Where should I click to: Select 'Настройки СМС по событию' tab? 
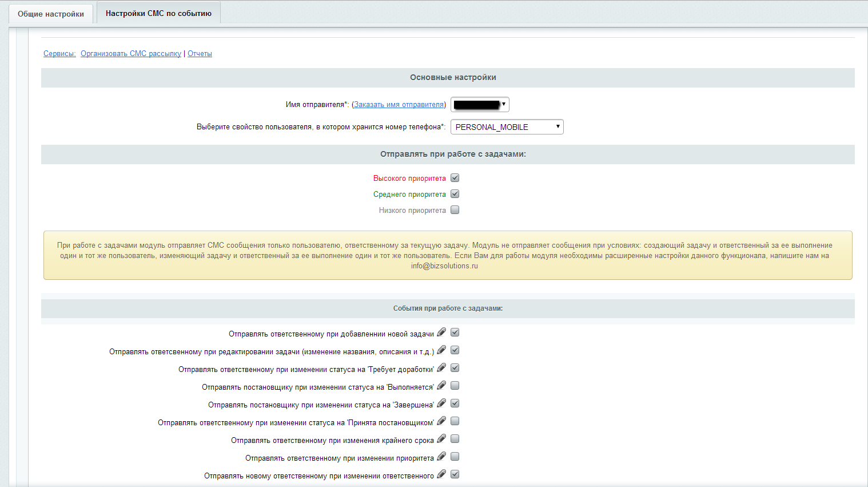(158, 13)
